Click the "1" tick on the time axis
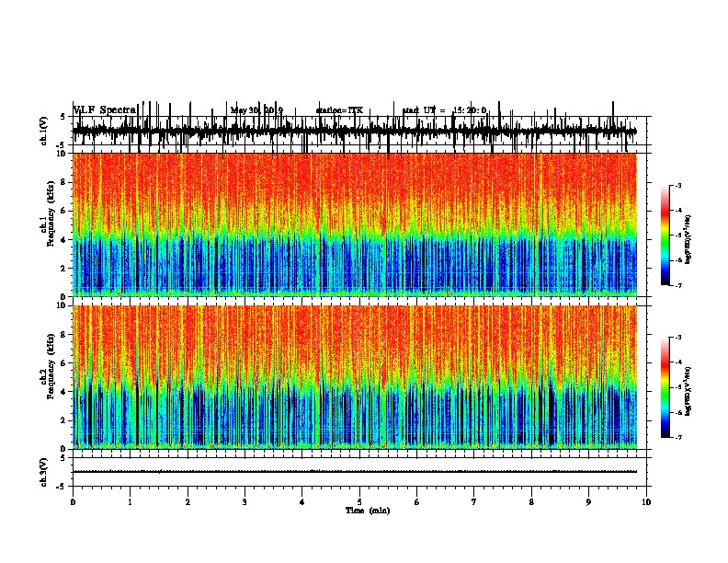This screenshot has height=563, width=728. [x=130, y=502]
